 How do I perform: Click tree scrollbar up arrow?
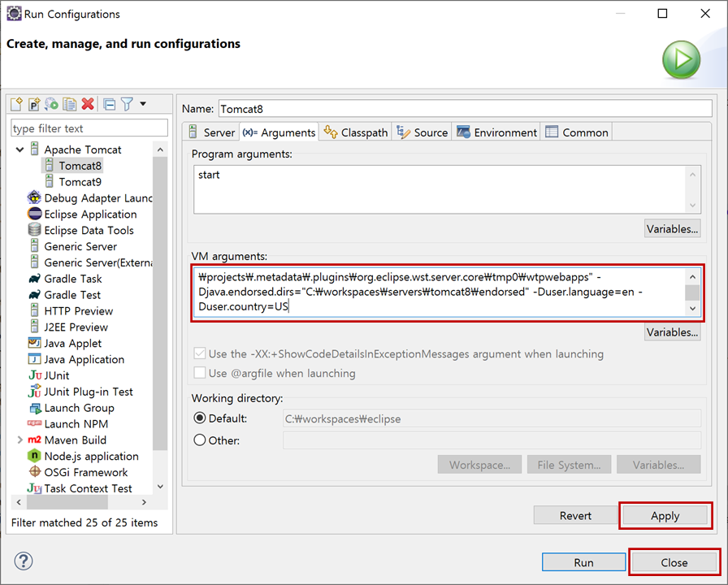(x=160, y=149)
